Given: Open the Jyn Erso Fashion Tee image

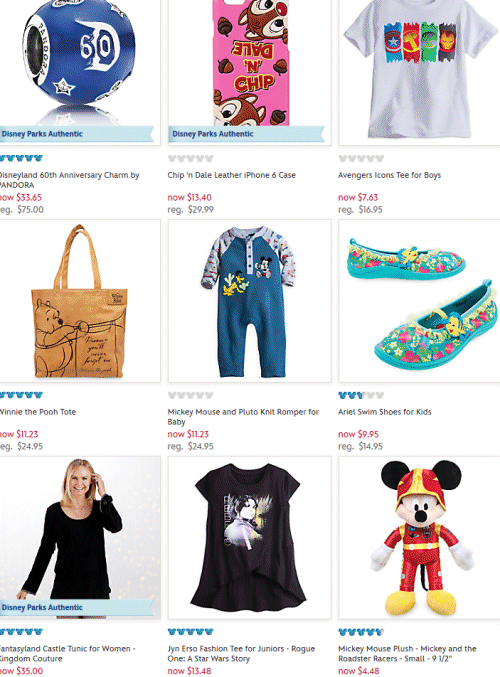Looking at the screenshot, I should point(250,538).
